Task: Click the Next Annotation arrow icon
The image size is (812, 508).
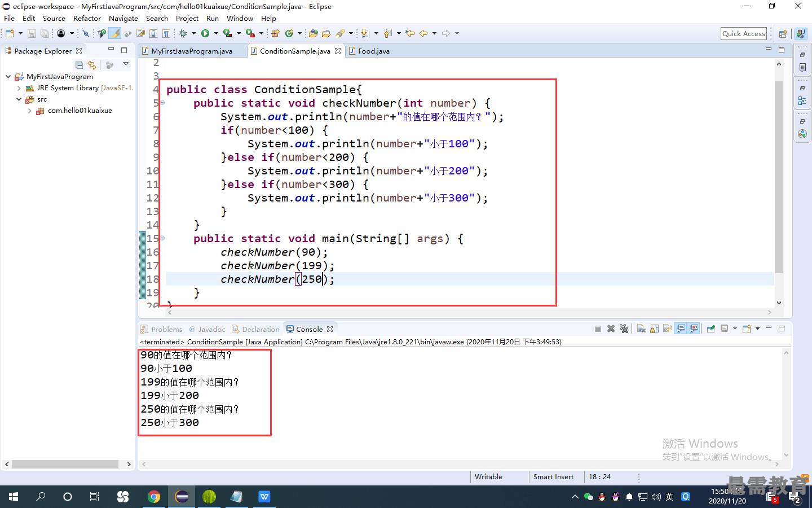Action: click(x=365, y=33)
